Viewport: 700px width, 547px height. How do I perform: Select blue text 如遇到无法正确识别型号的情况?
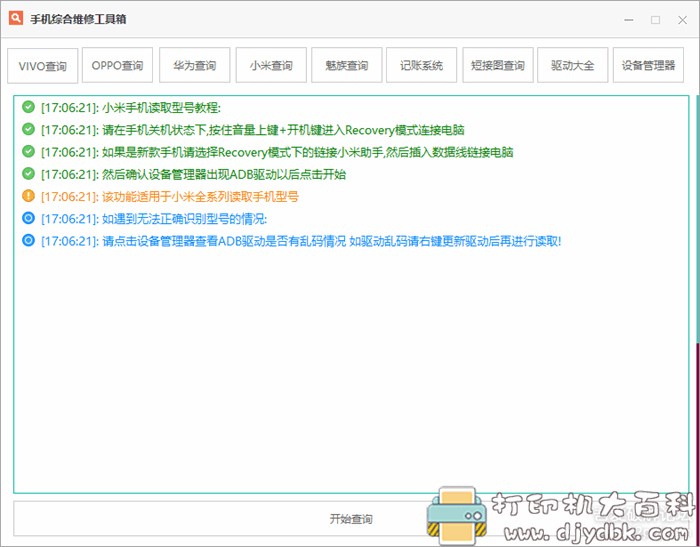[x=184, y=219]
